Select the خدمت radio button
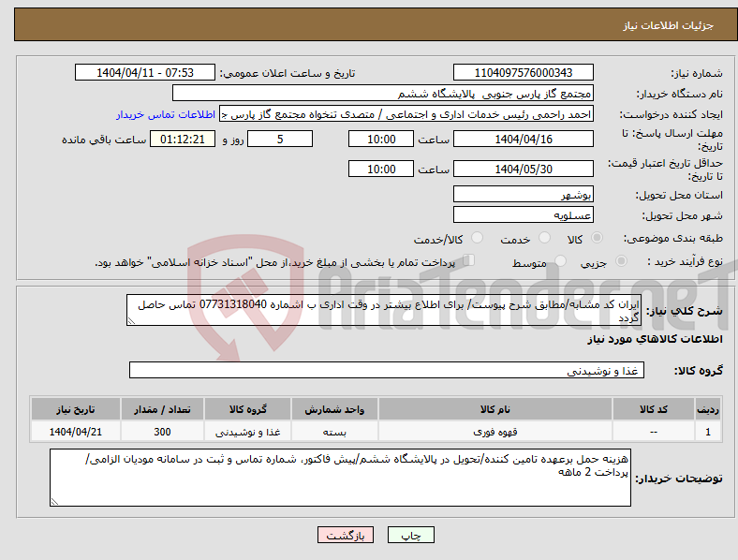The height and width of the screenshot is (560, 738). pyautogui.click(x=544, y=238)
